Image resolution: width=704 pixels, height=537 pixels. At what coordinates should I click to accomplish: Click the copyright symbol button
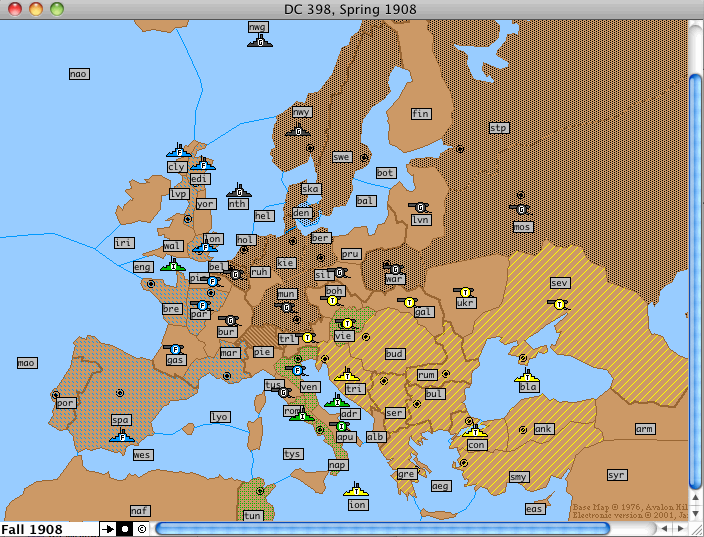click(141, 529)
